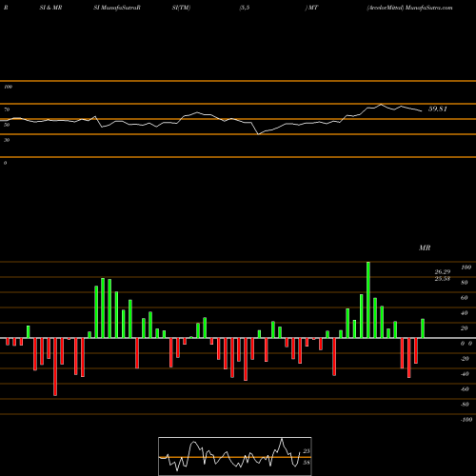Click the value 58 inside mini chart

(x=307, y=463)
